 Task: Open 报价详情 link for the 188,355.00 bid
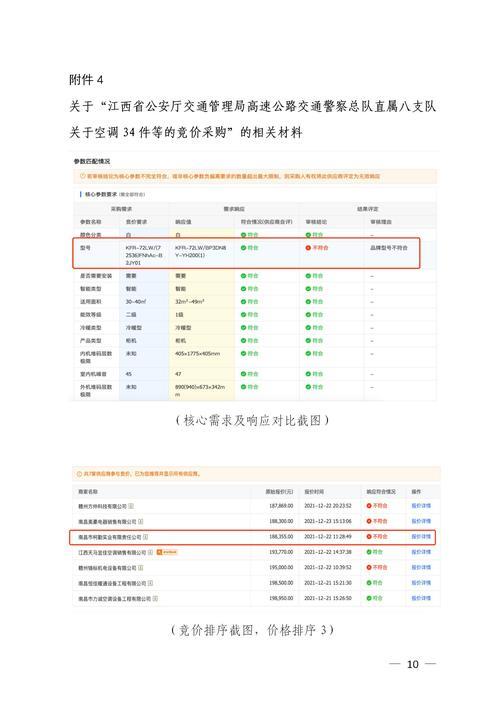[421, 537]
